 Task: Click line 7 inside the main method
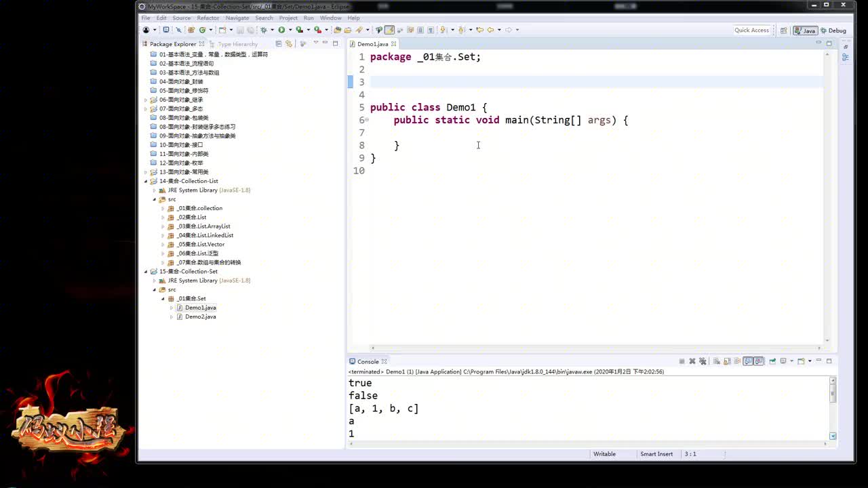pos(597,132)
